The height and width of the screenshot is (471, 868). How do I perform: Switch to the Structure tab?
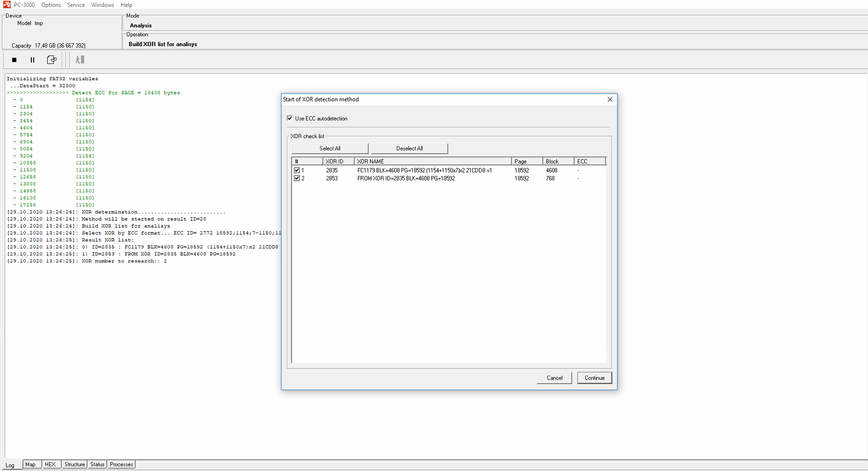[74, 465]
